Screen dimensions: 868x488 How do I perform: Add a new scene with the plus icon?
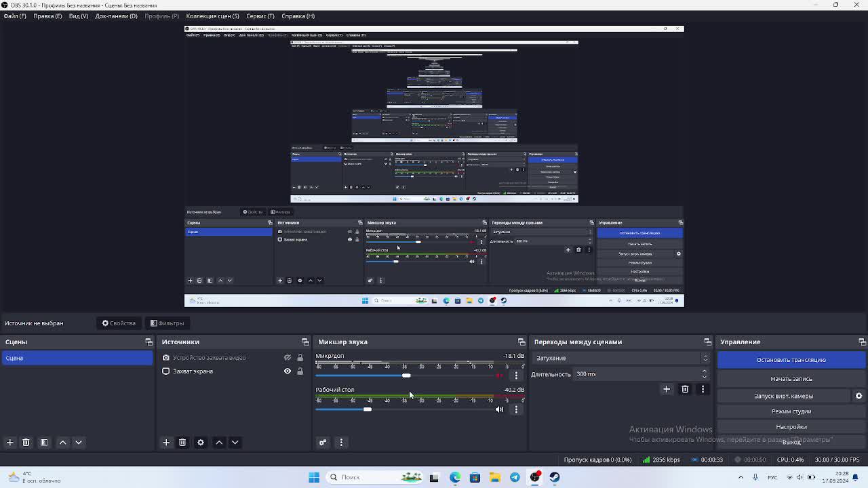click(10, 443)
